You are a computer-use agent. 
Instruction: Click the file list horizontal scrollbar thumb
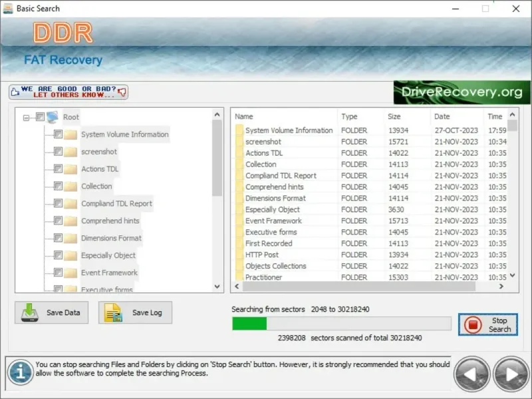pos(359,287)
